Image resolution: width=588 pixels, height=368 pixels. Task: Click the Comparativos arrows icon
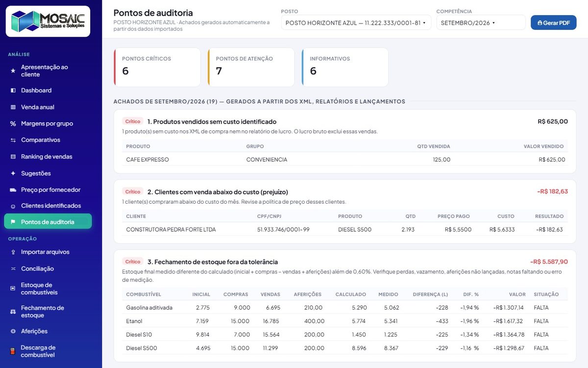point(13,140)
